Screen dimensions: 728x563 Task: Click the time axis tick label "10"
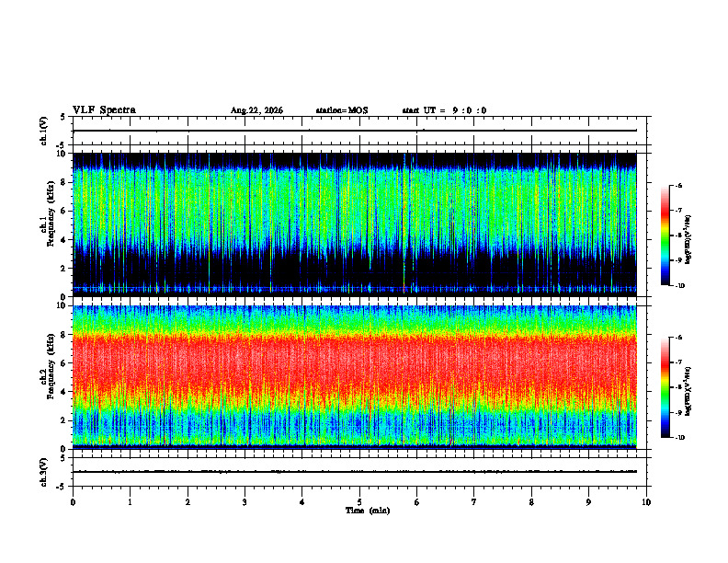coord(646,502)
